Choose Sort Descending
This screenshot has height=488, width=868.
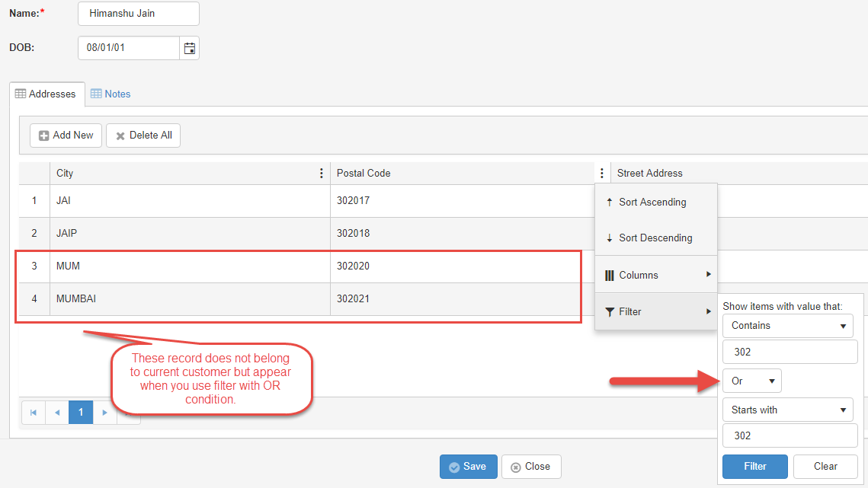pyautogui.click(x=656, y=238)
